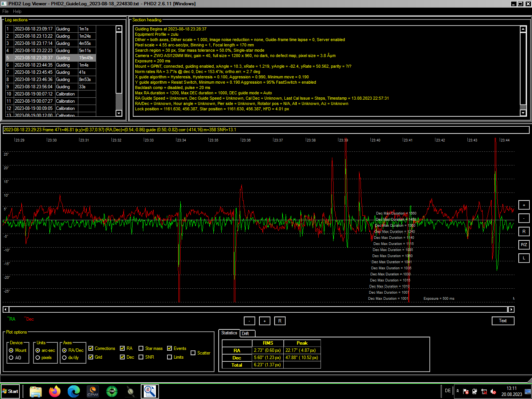Reset horizontal zoom with bottom R button
Viewport: 532px width, 399px height.
pyautogui.click(x=280, y=321)
